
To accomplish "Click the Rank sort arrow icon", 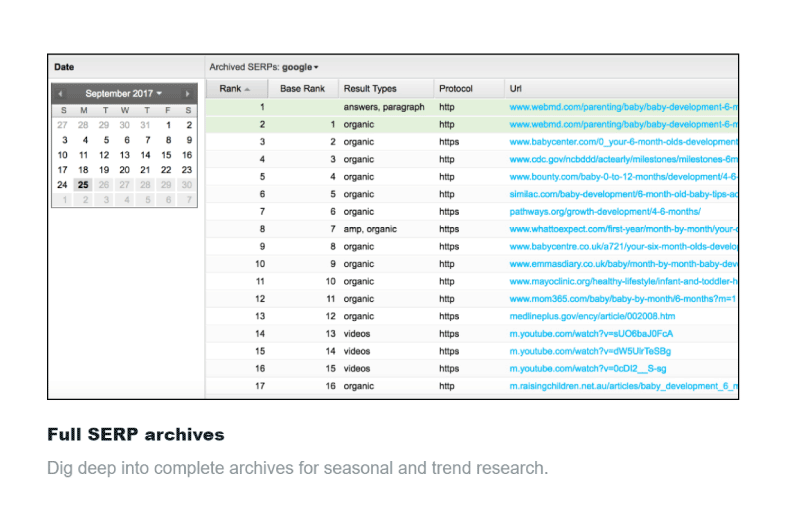I will click(247, 90).
